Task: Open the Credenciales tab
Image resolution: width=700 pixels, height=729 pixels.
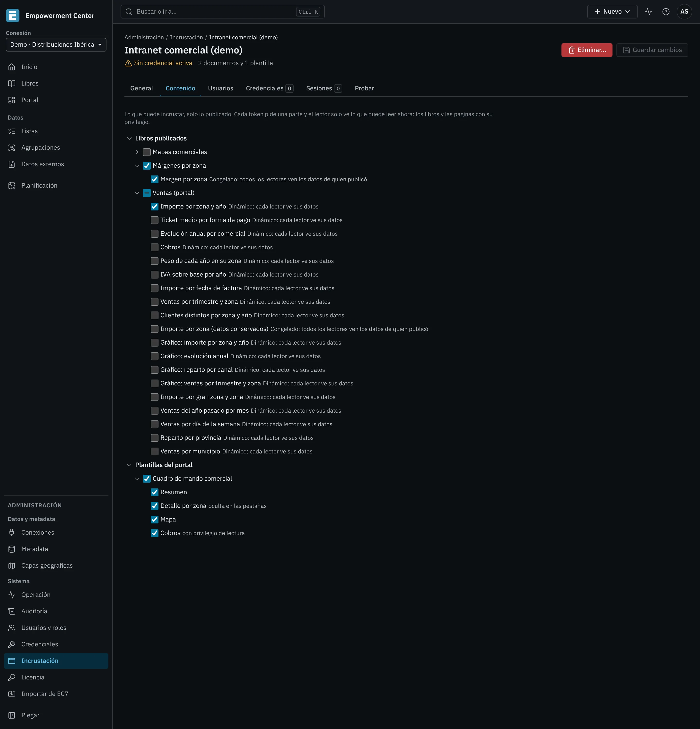Action: tap(270, 88)
